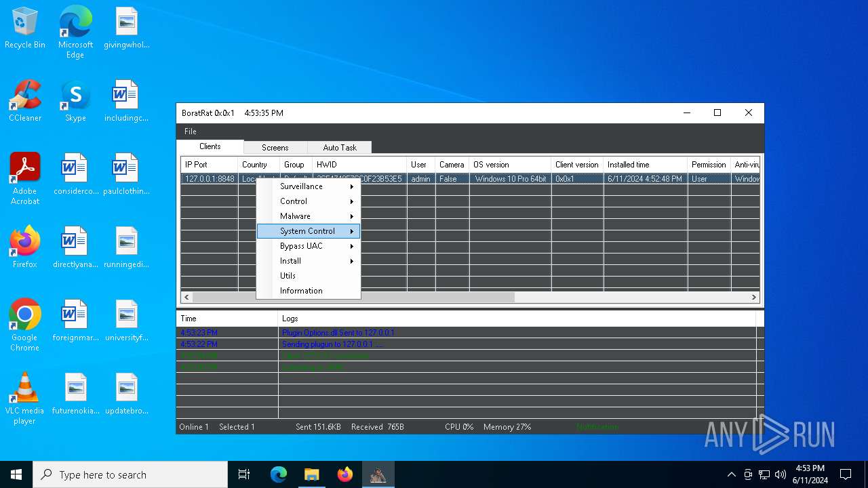Expand Malware submenu

pyautogui.click(x=309, y=216)
